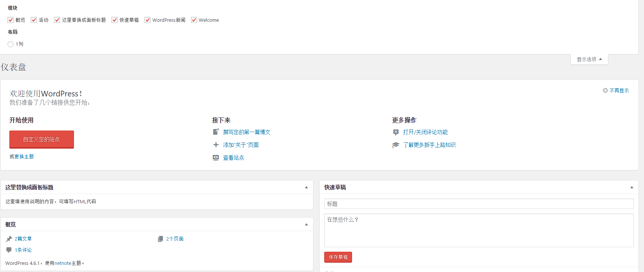The height and width of the screenshot is (272, 644).
Task: Click the speech bubble icon beside 1条评论
Action: point(9,250)
